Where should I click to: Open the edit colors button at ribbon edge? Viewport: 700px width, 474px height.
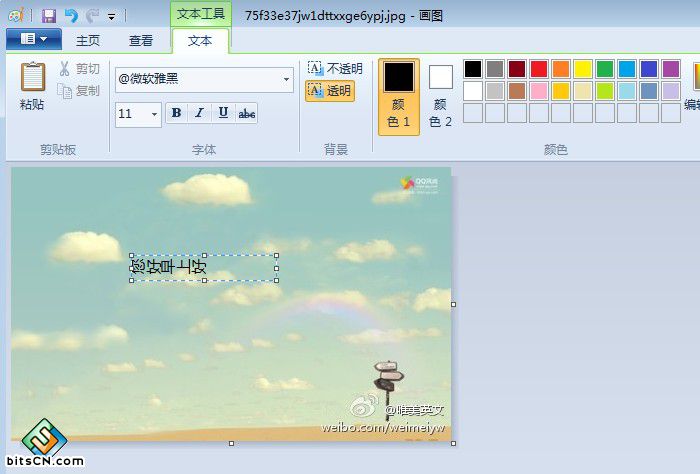(693, 87)
